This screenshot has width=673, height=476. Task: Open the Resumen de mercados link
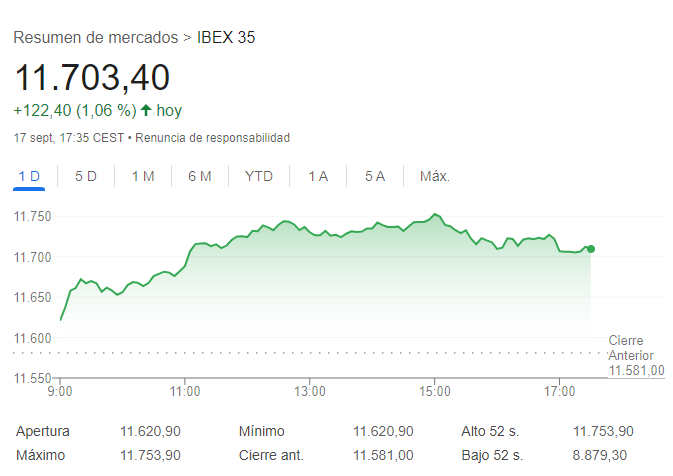pos(95,38)
